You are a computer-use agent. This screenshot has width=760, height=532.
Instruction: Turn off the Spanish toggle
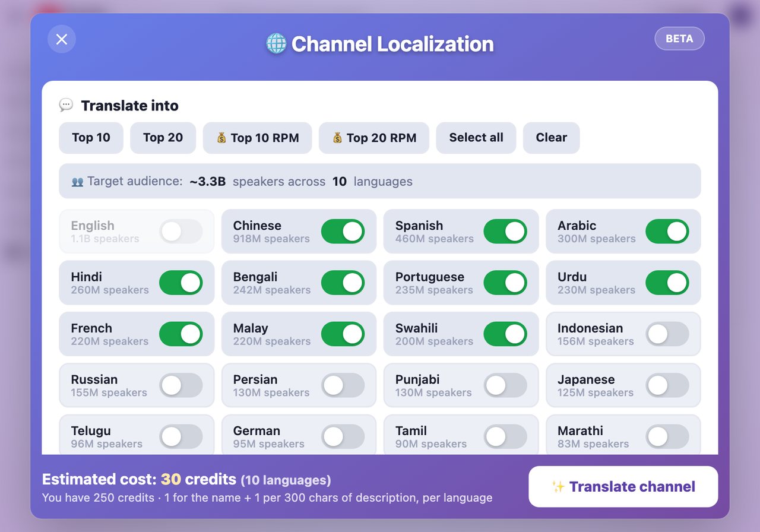pos(505,232)
